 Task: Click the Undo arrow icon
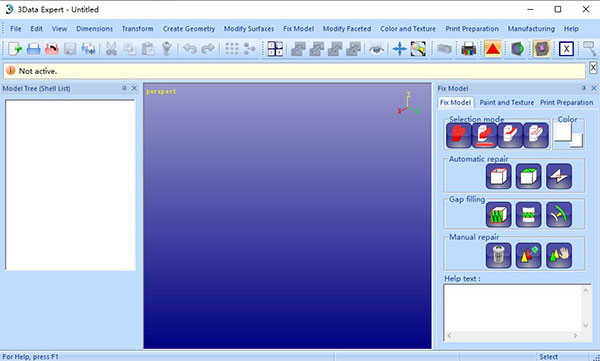coord(189,49)
